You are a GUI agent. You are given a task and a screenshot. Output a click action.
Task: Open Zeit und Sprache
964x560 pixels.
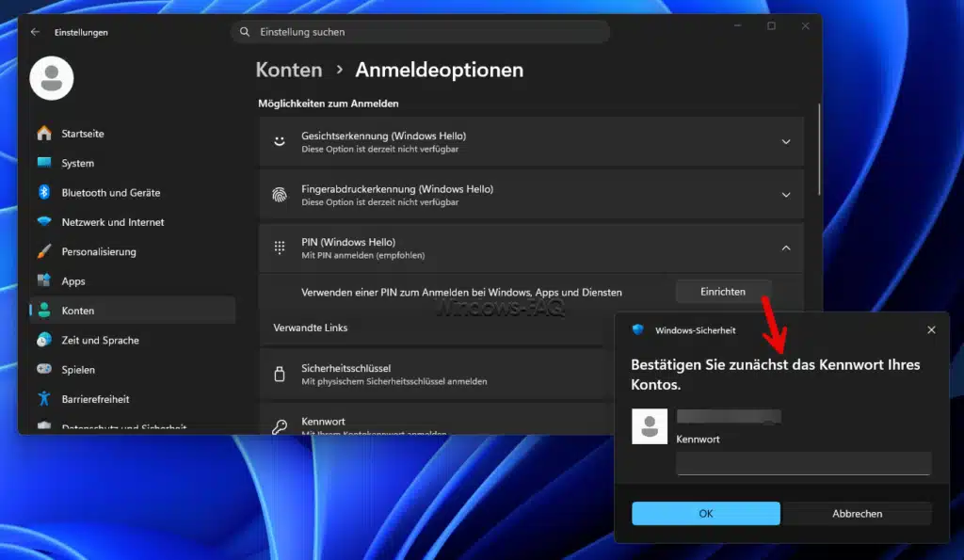132,340
